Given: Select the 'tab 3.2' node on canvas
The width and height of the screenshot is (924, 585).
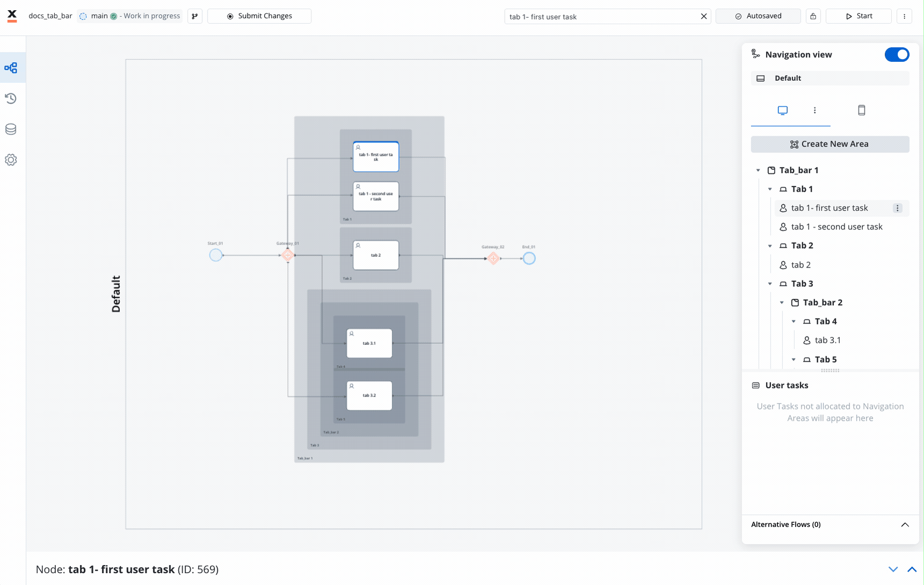Looking at the screenshot, I should click(369, 395).
